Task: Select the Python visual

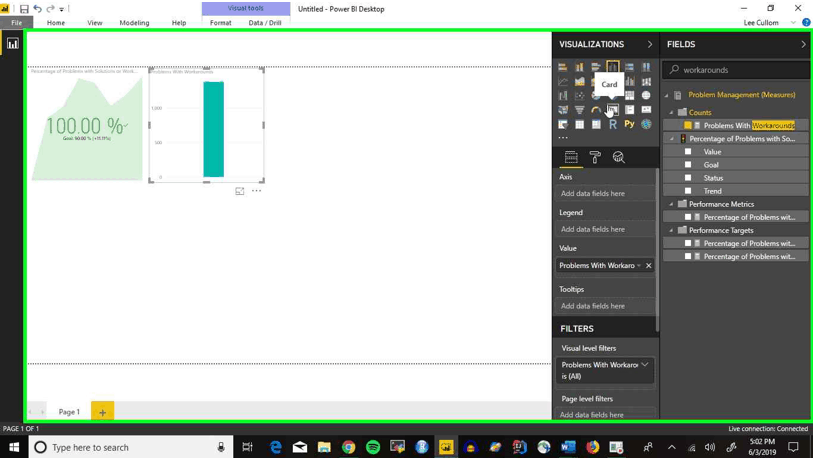Action: [629, 124]
